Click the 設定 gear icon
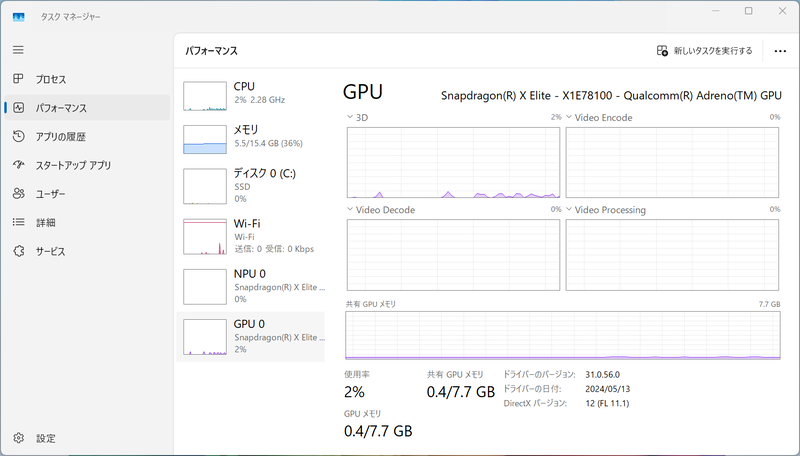The image size is (800, 456). tap(18, 438)
